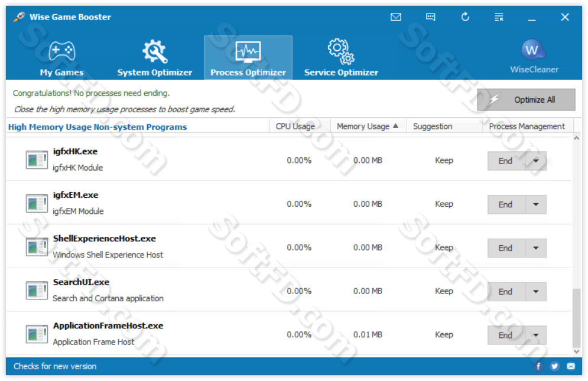End the ShellExperienceHost.exe process
This screenshot has width=588, height=381.
[x=506, y=248]
